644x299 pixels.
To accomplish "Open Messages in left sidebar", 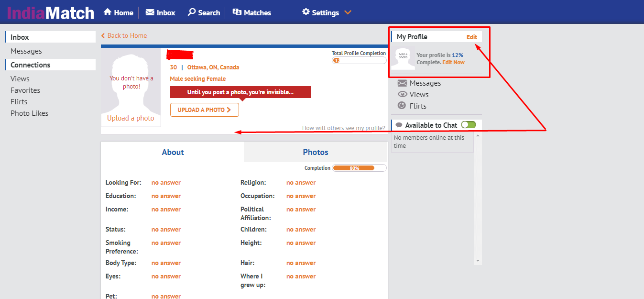I will (26, 51).
